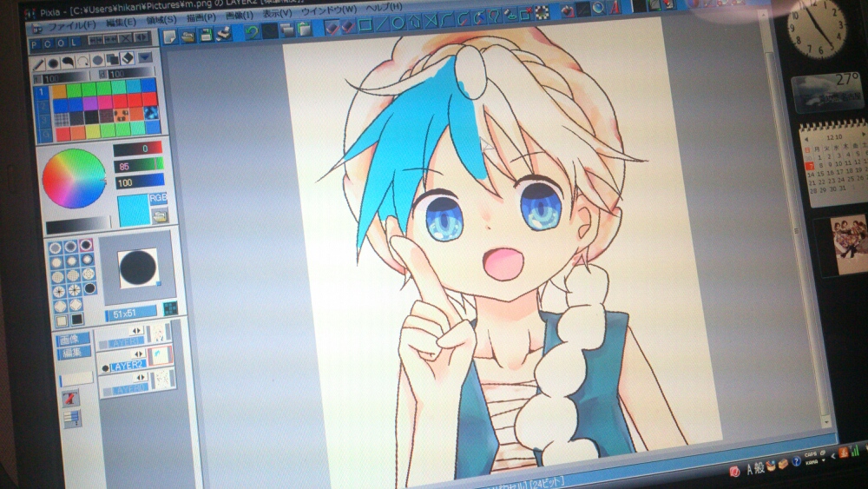Select the solid black round brush tip
The image size is (868, 489).
click(89, 288)
